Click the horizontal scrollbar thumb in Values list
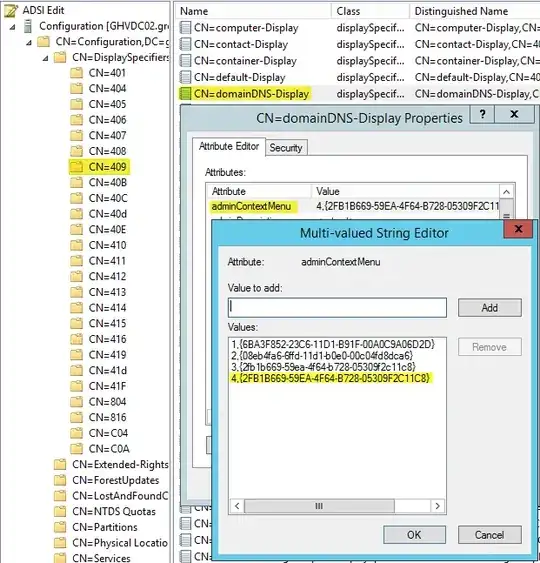Screen dimensions: 540x563 pyautogui.click(x=319, y=506)
